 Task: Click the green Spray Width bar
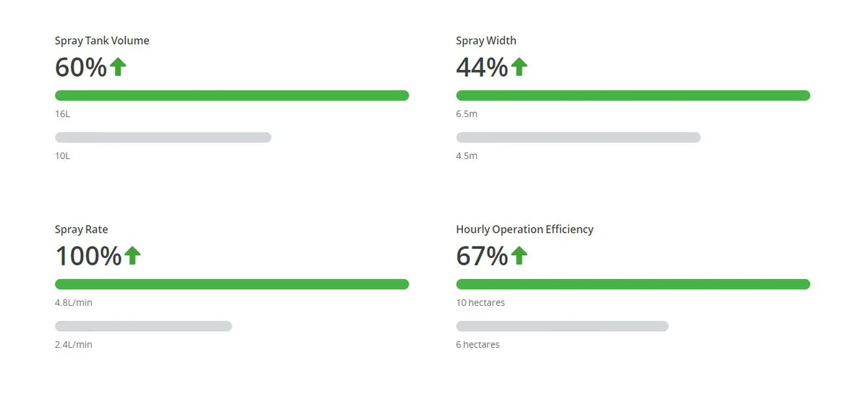tap(633, 95)
